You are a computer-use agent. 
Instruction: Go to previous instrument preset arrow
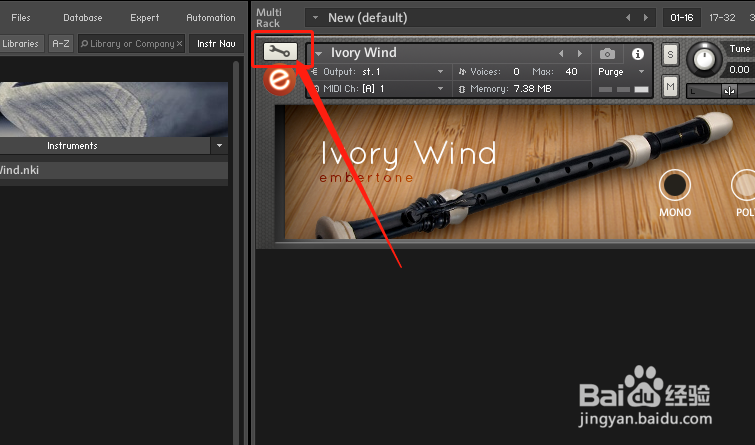pos(561,53)
